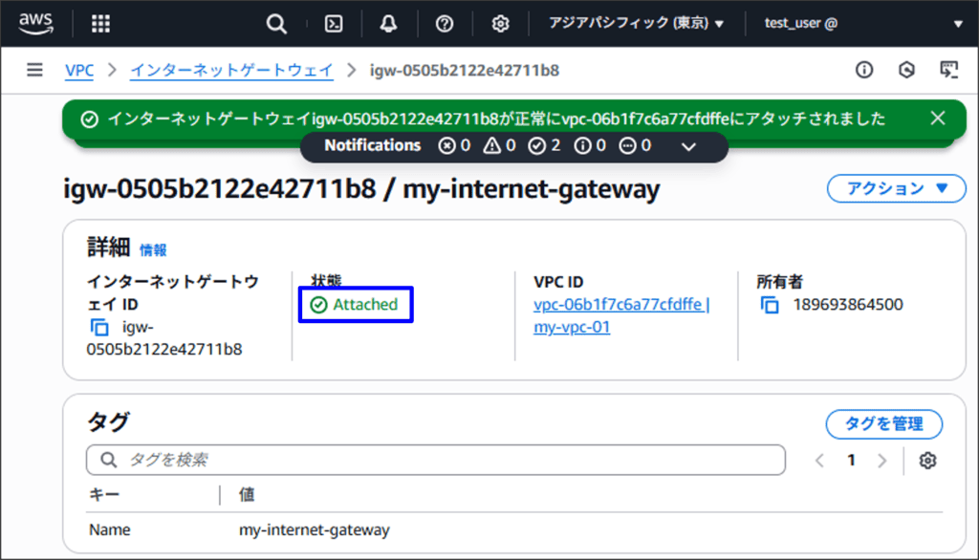This screenshot has width=979, height=560.
Task: Click the warning count icon in Notifications
Action: point(492,146)
